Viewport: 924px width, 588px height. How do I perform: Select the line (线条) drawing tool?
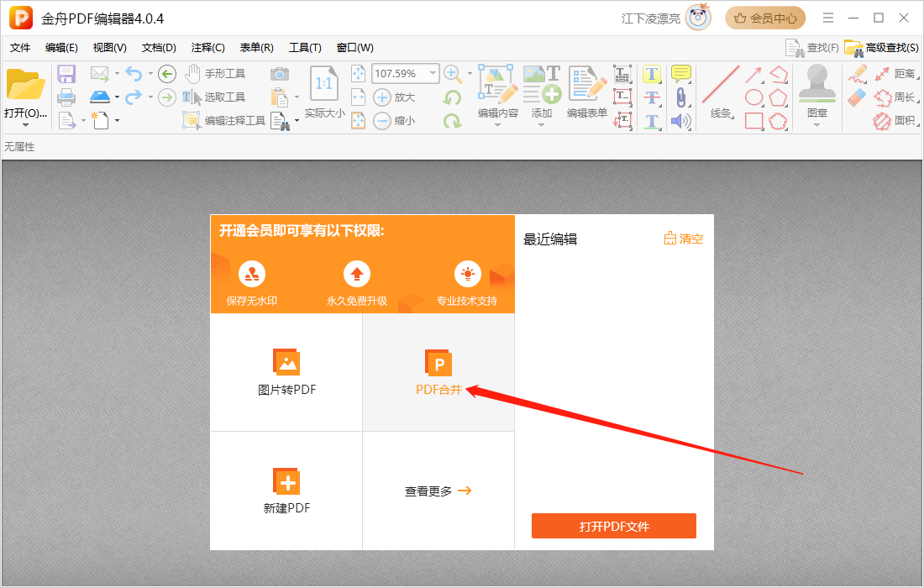(721, 92)
